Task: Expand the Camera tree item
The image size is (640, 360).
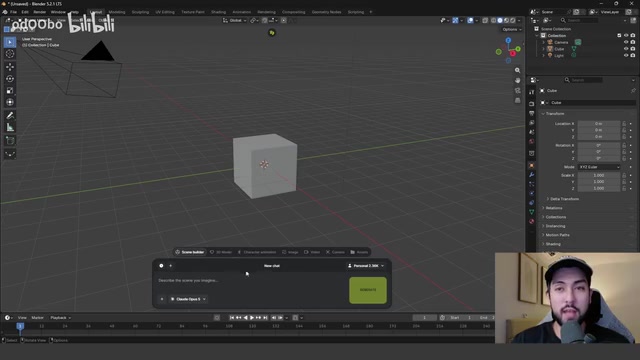Action: click(543, 42)
